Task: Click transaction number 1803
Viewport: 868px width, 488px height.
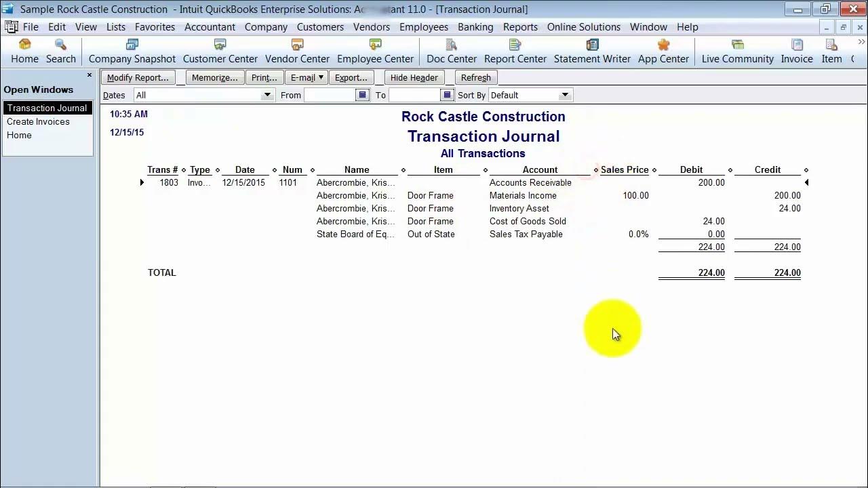Action: [169, 182]
